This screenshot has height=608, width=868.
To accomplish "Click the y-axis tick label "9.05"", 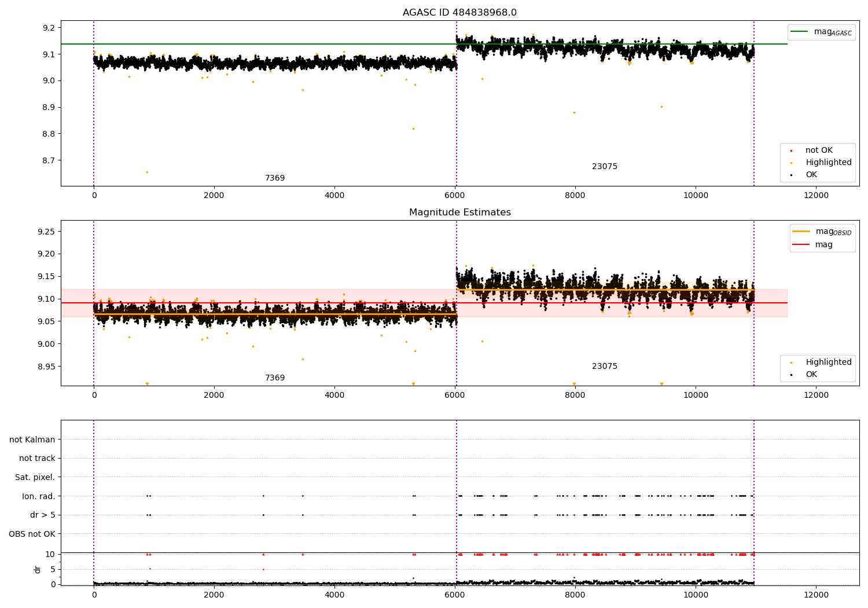I will (46, 321).
